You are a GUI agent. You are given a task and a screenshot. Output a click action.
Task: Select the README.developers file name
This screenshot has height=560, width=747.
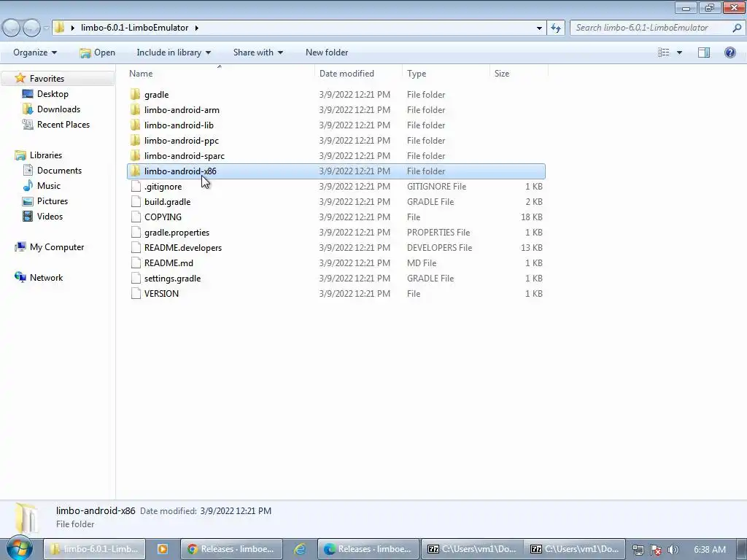[183, 248]
